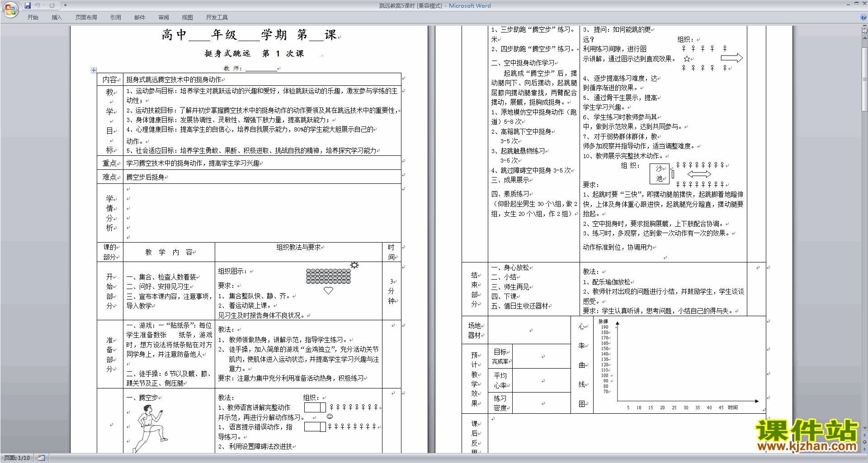Select the star shape in organization diagram

point(687,59)
